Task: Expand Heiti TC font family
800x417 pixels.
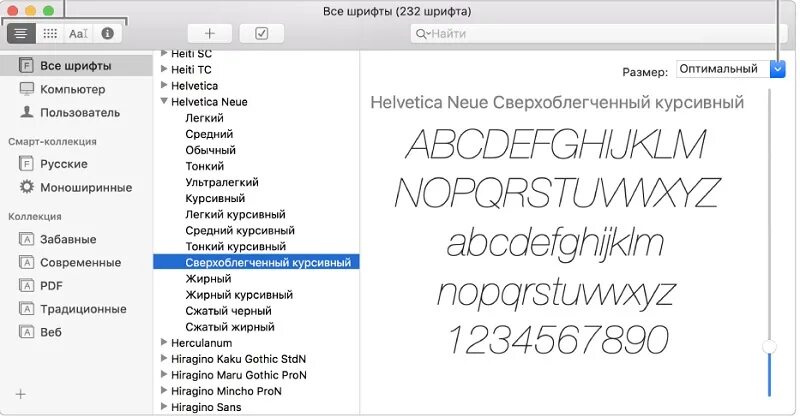Action: coord(164,69)
